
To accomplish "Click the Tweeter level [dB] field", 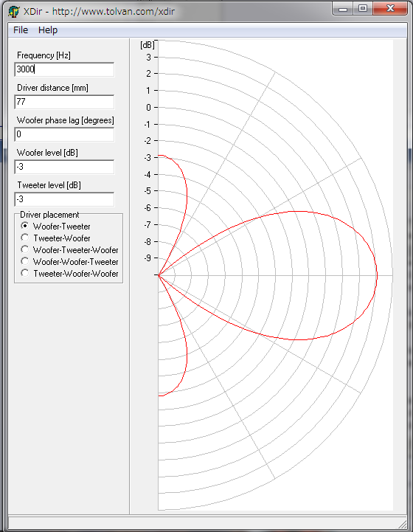I will 64,199.
